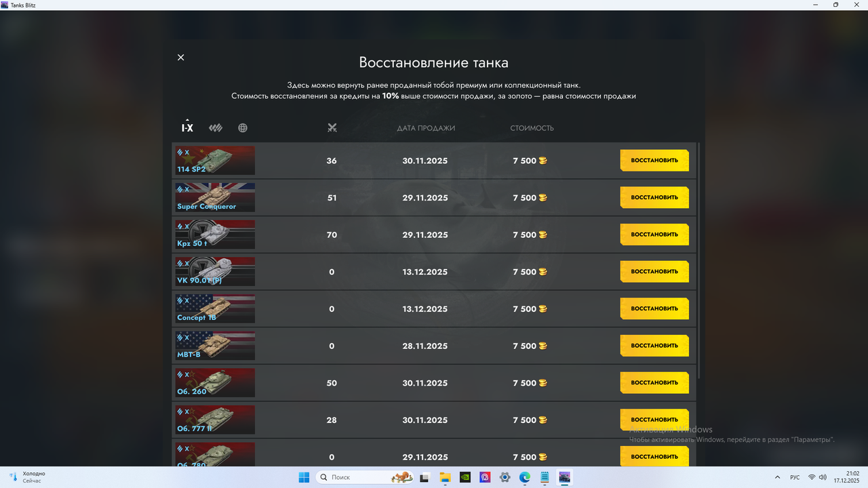Sort tank list by nation globe icon
The height and width of the screenshot is (488, 868).
click(x=243, y=128)
